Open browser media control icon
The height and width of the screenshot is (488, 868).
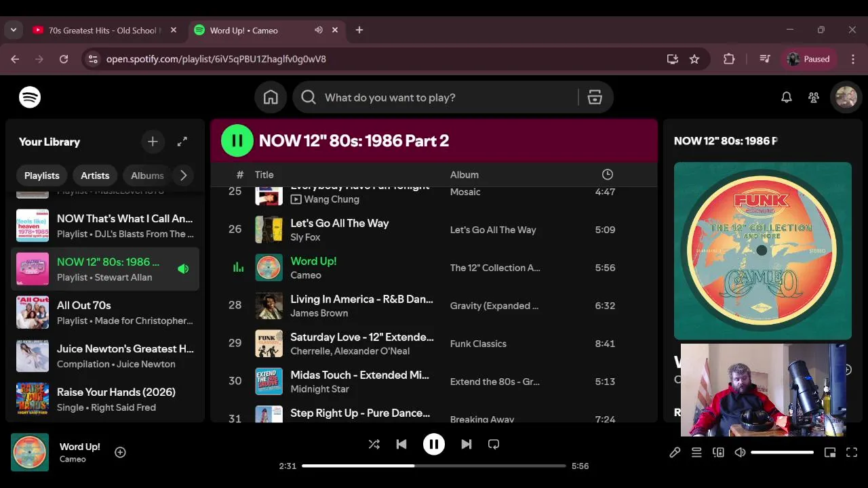[765, 59]
